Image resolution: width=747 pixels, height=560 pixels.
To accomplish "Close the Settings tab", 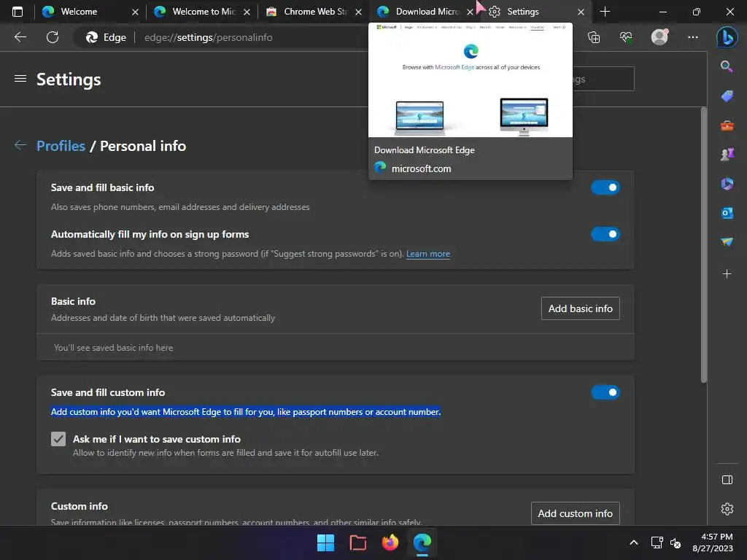I will coord(581,12).
